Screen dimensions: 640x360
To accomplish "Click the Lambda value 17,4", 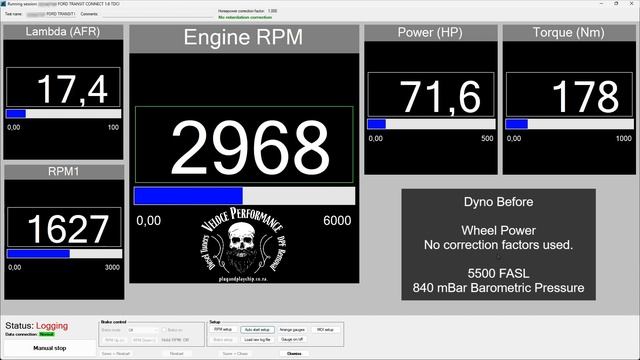I will (72, 89).
